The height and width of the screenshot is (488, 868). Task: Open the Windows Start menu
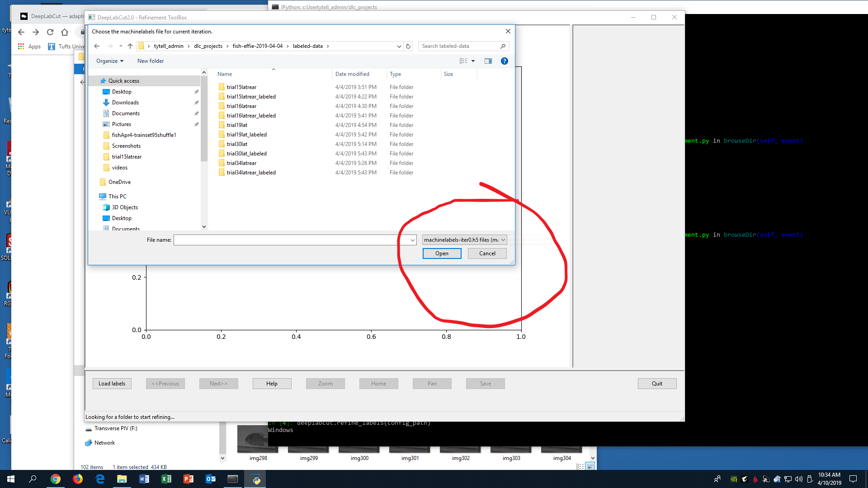click(x=10, y=479)
